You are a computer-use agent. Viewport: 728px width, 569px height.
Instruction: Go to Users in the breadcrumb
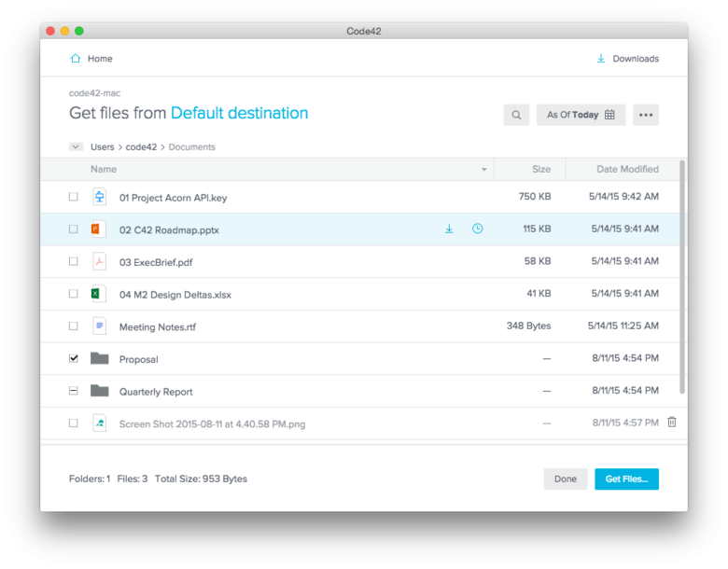[x=102, y=147]
